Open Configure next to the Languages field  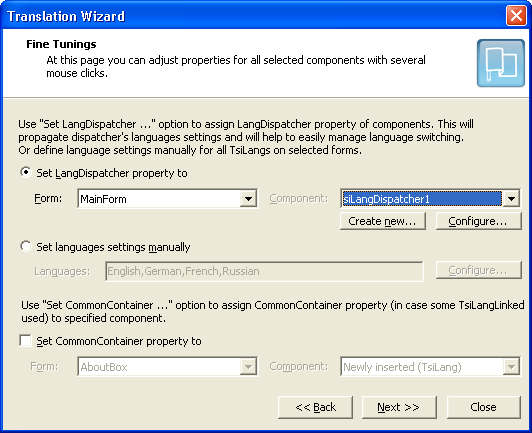[478, 270]
